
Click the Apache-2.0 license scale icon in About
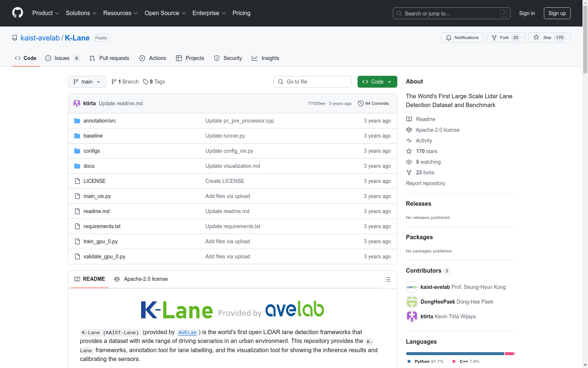[x=409, y=130]
